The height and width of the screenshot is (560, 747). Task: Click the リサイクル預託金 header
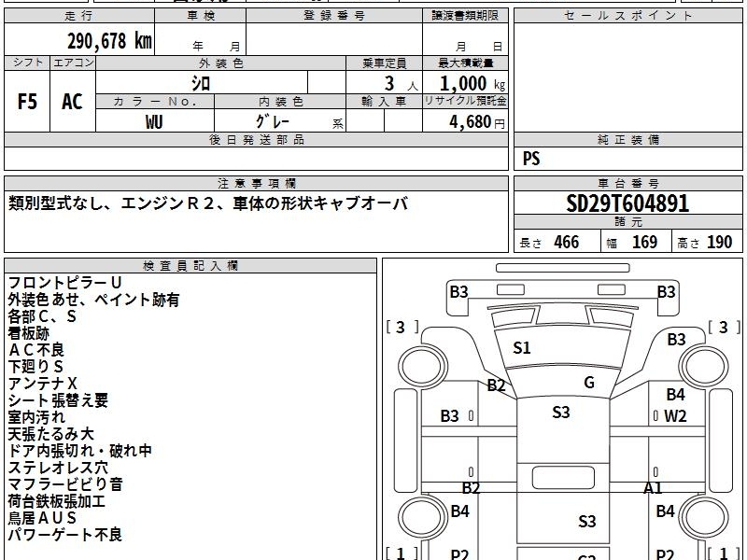tap(465, 102)
